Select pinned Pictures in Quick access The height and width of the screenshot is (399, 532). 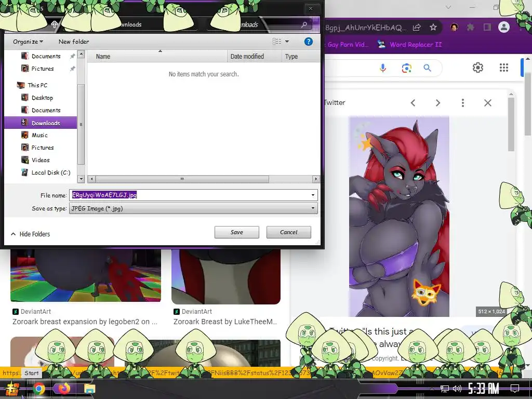pos(43,69)
